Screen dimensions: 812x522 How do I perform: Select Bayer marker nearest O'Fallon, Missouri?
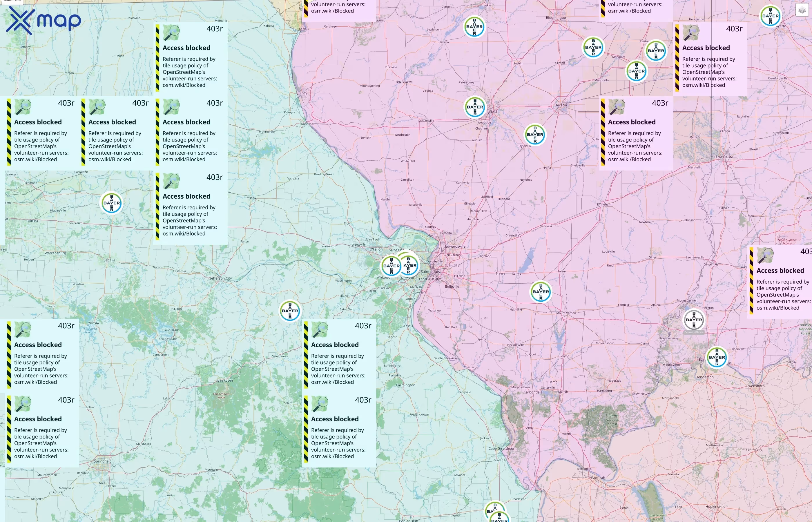pyautogui.click(x=391, y=266)
